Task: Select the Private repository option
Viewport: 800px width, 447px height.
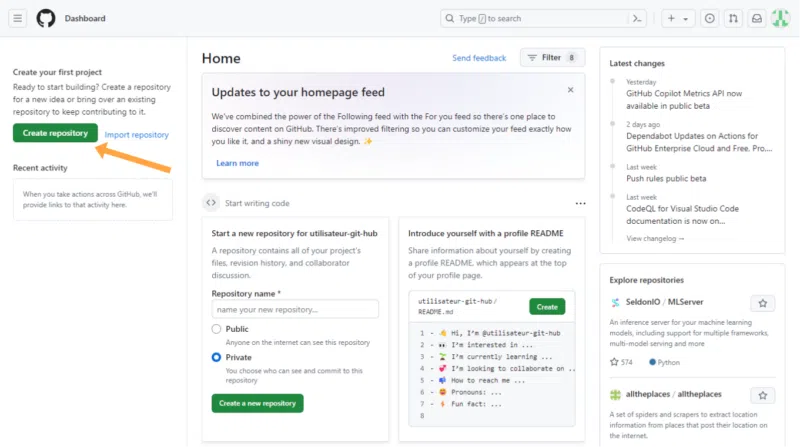Action: pyautogui.click(x=216, y=357)
